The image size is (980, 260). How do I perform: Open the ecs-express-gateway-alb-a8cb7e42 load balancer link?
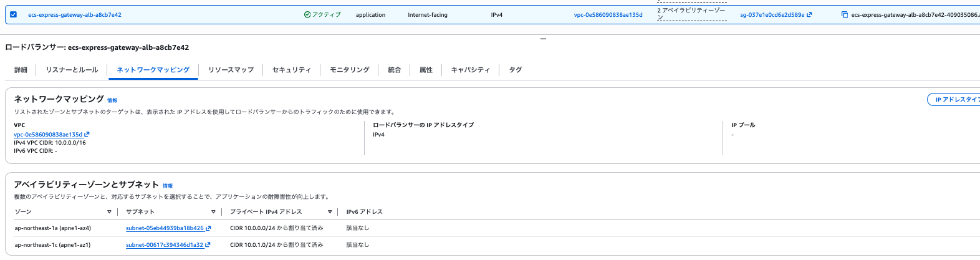[75, 15]
